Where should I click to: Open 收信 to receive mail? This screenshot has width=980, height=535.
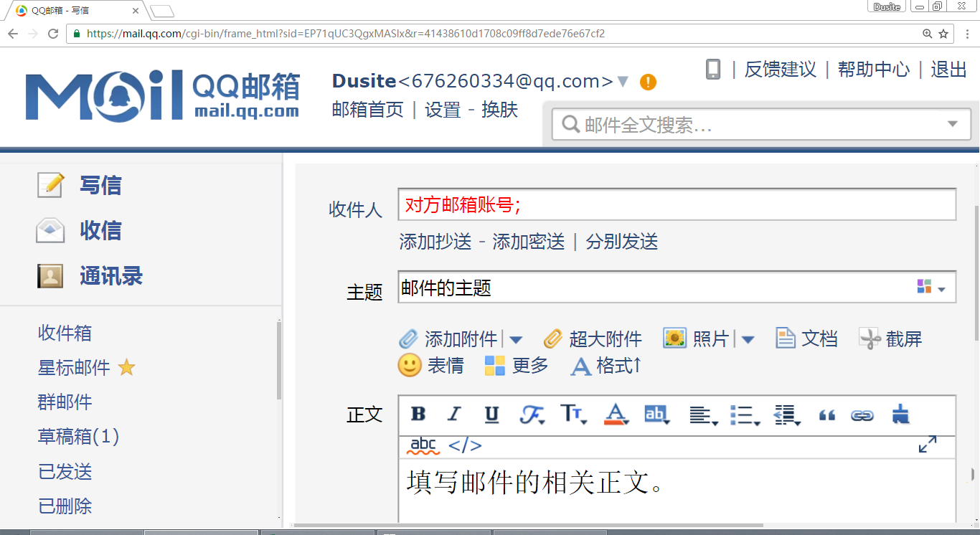coord(100,230)
